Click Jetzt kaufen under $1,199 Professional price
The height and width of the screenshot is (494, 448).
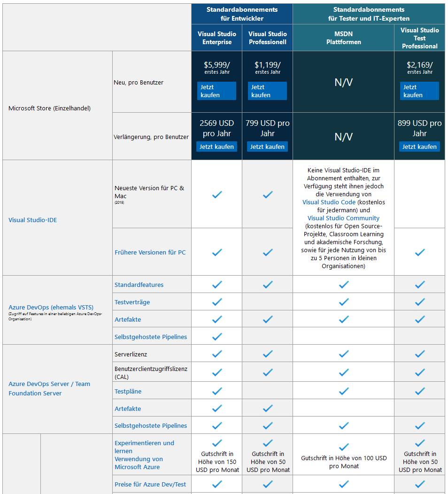pyautogui.click(x=267, y=91)
